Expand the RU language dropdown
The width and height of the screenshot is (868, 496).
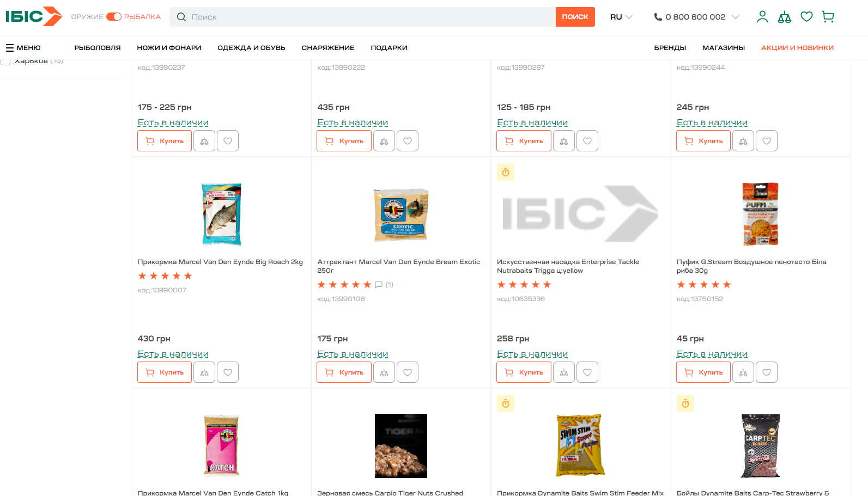(621, 17)
